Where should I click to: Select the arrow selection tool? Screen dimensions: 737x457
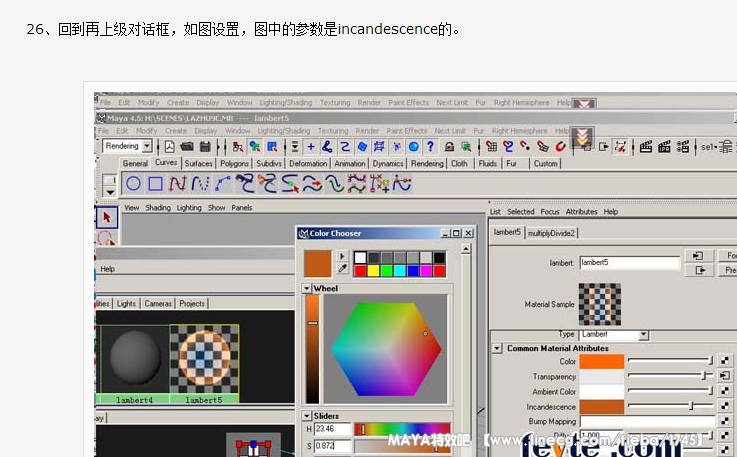click(x=107, y=217)
